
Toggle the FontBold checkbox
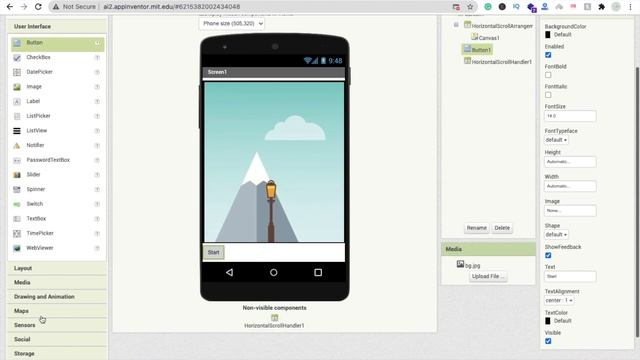(x=548, y=75)
